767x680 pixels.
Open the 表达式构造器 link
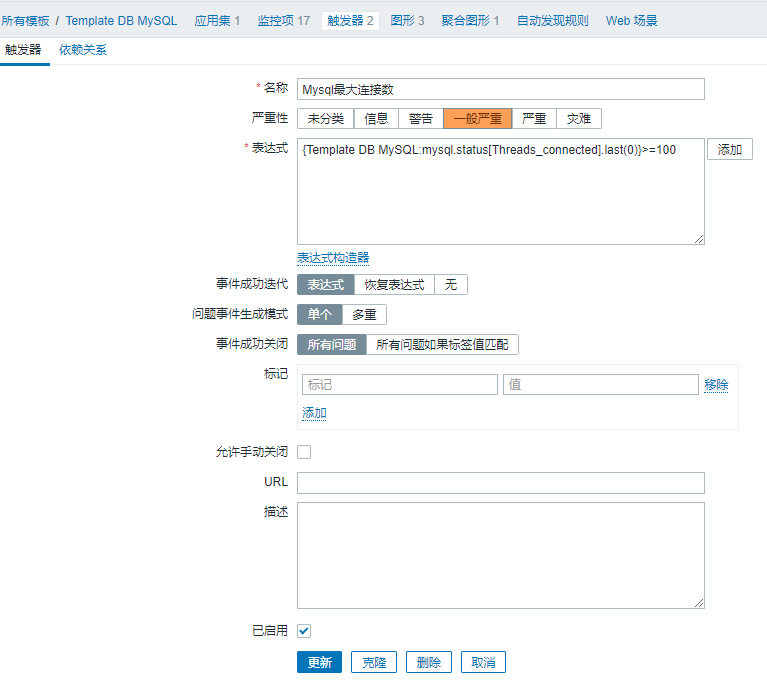(333, 258)
